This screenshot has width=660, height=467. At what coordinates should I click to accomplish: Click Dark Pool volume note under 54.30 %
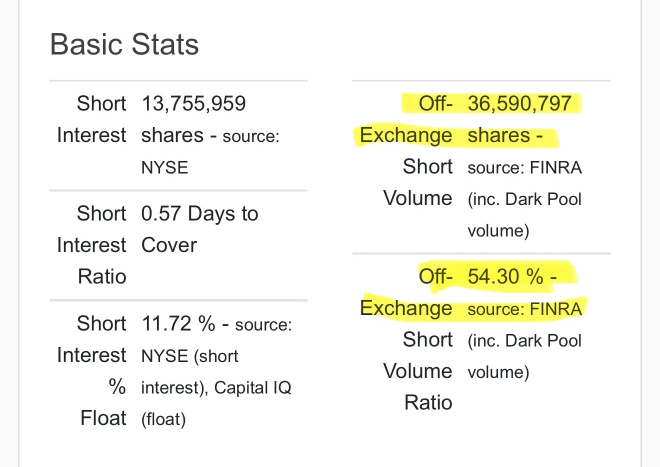524,356
